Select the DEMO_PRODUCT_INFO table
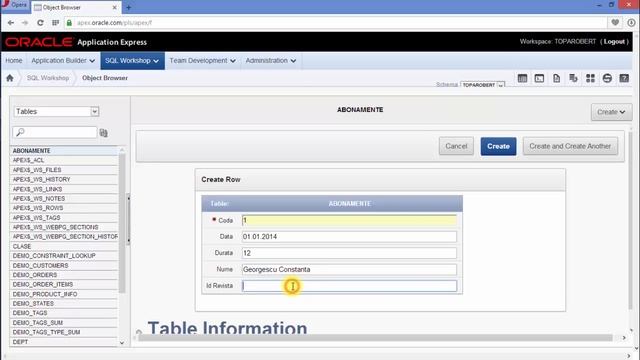Image resolution: width=640 pixels, height=360 pixels. 64,294
